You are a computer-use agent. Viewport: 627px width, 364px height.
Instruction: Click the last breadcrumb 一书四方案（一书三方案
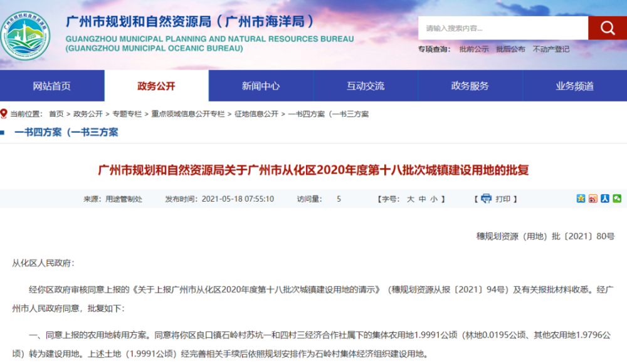click(x=328, y=114)
